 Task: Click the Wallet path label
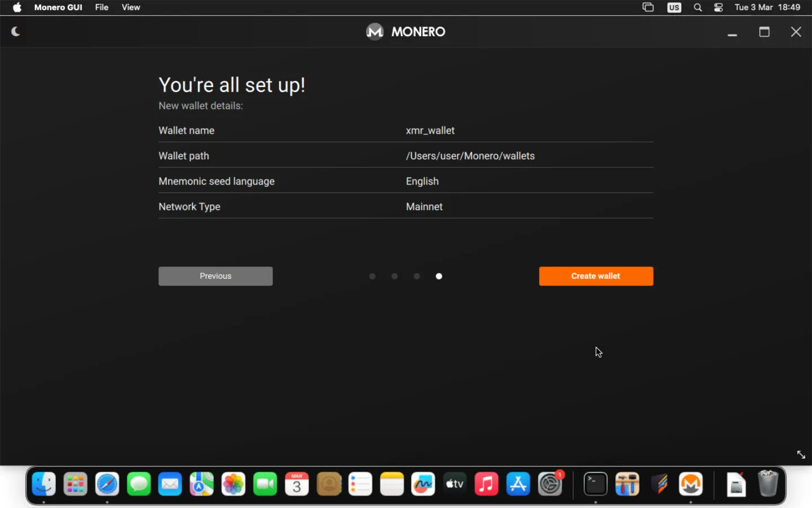[184, 156]
